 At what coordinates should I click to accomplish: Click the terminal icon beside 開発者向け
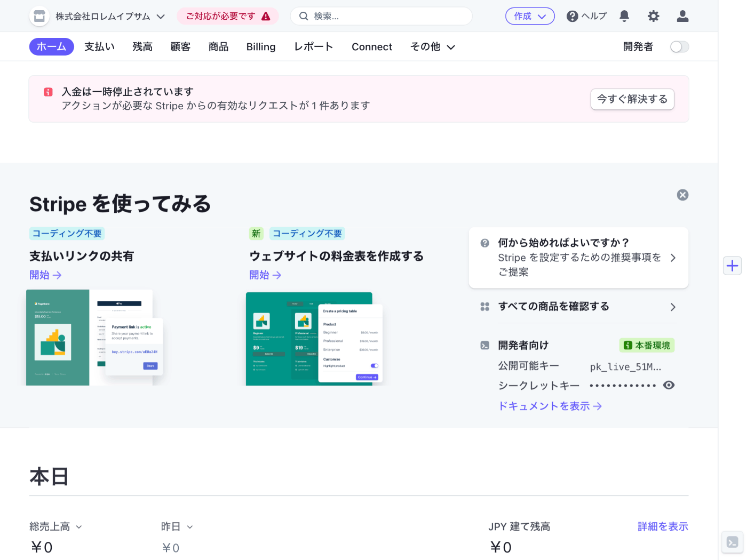pyautogui.click(x=484, y=345)
